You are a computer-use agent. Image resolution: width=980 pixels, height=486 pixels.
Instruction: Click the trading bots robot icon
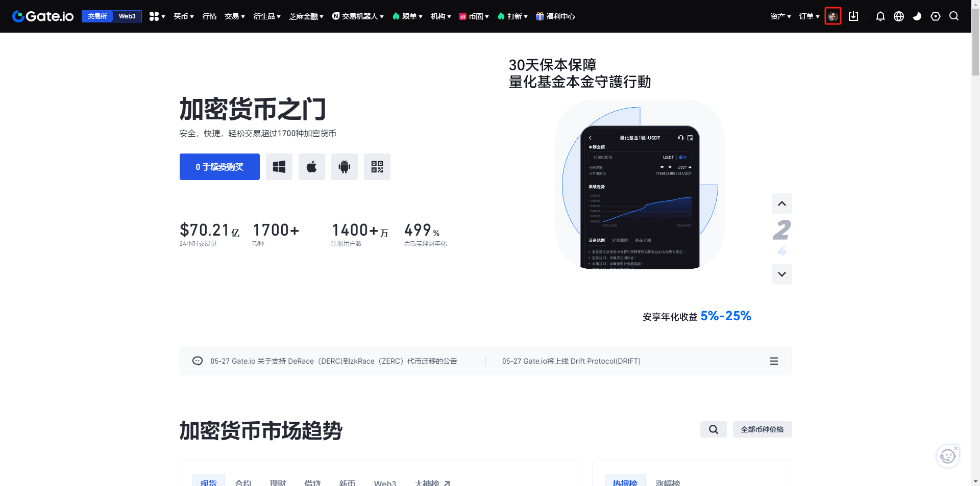tap(336, 16)
